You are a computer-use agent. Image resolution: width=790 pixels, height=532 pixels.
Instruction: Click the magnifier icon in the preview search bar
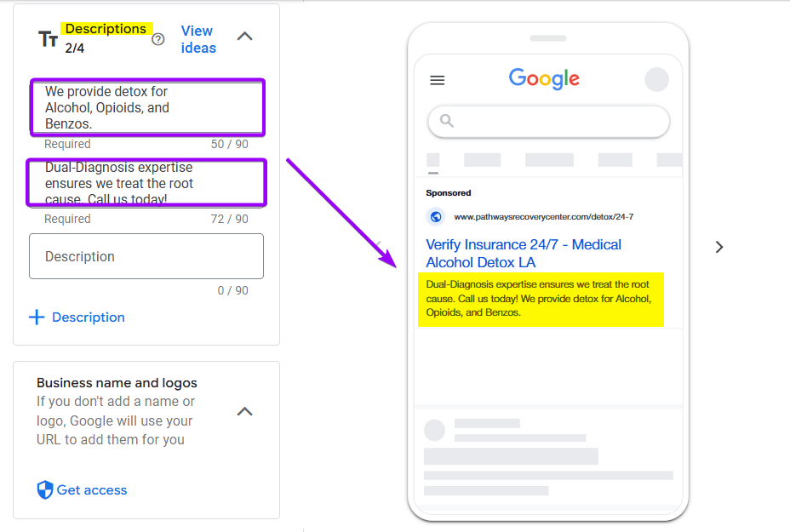[x=447, y=122]
